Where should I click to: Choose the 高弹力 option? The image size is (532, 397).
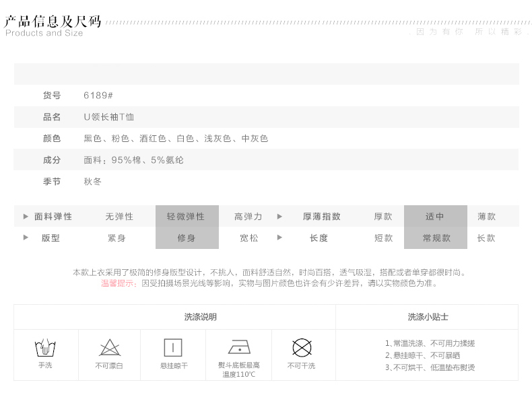(x=248, y=216)
